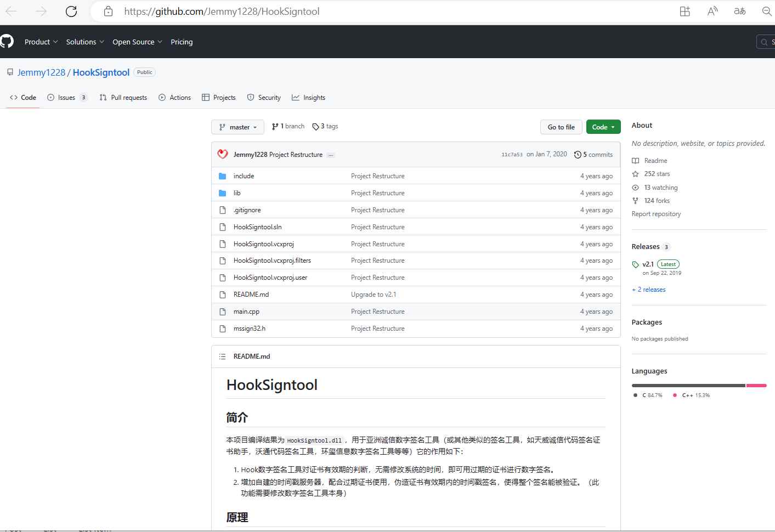
Task: Go to the Actions tab
Action: coord(174,98)
